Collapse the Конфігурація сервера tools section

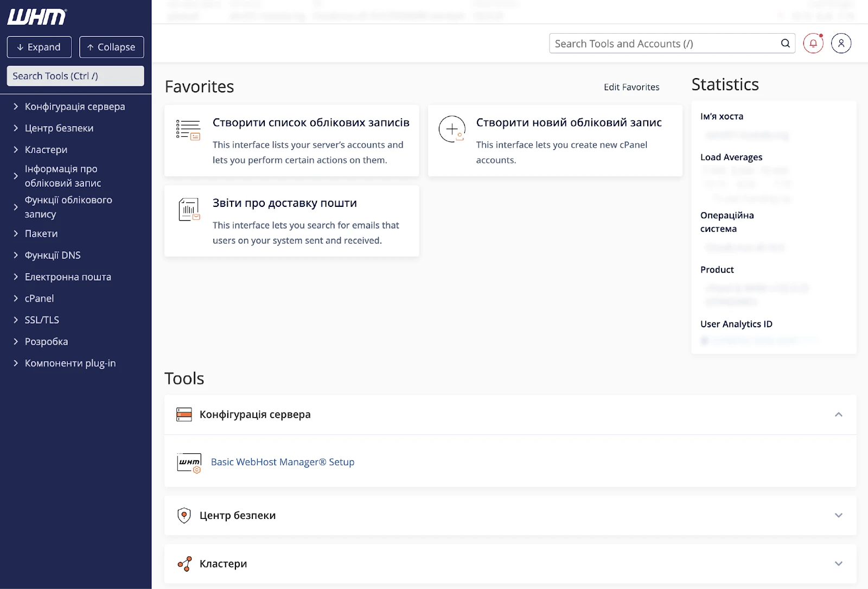(838, 415)
